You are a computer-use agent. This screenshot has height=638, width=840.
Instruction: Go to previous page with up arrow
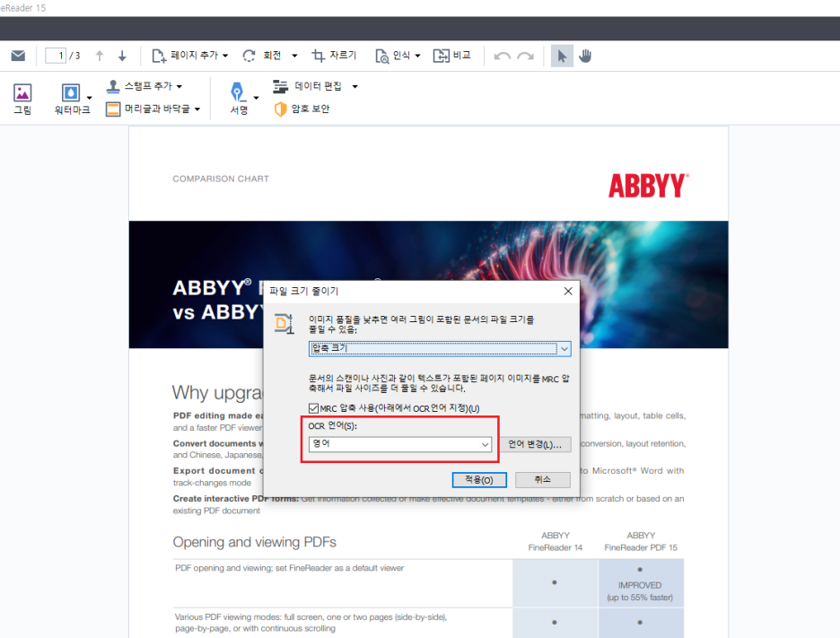99,56
